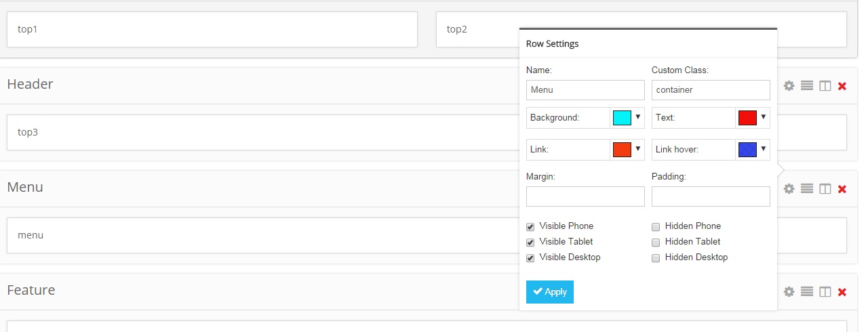Click the Menu row's column layout icon
Image resolution: width=868 pixels, height=332 pixels.
coord(825,189)
